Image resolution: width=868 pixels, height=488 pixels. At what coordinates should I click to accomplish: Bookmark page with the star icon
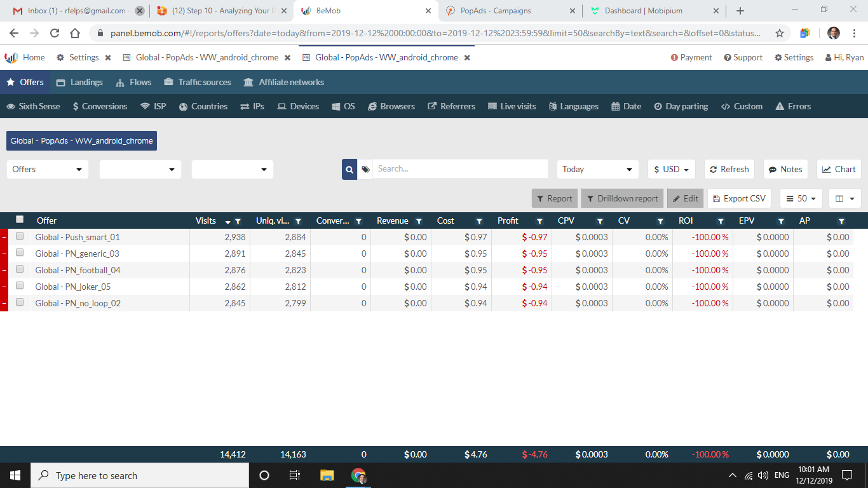pos(780,33)
